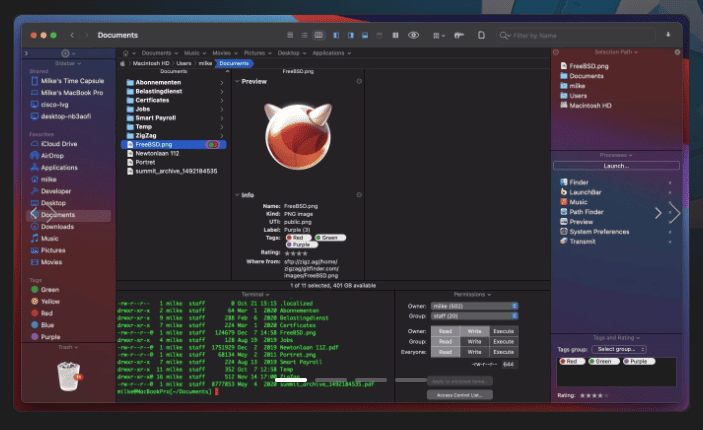This screenshot has width=703, height=430.
Task: Open Owner mike (502) popup
Action: [x=474, y=306]
